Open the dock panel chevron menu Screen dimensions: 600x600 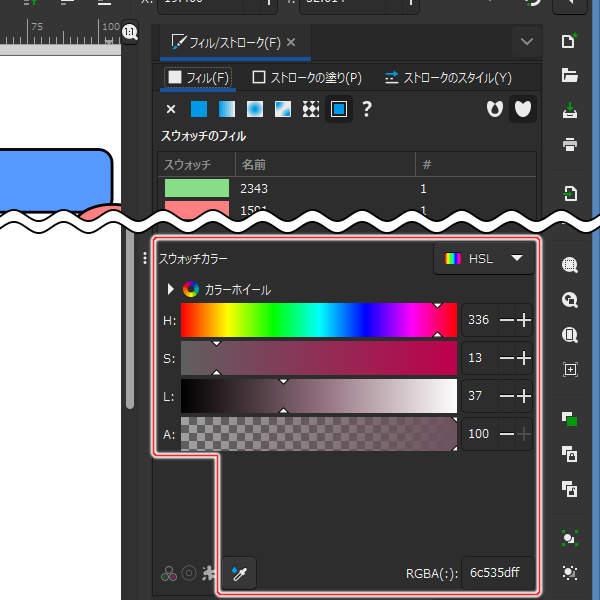tap(527, 41)
